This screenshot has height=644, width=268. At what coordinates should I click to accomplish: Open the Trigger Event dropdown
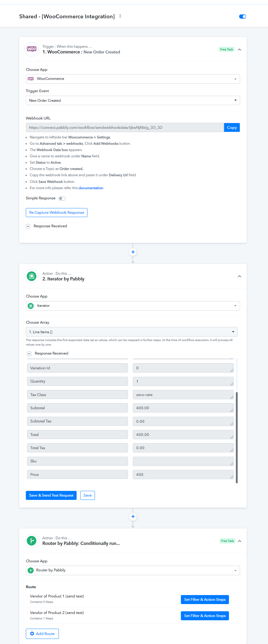[x=133, y=101]
